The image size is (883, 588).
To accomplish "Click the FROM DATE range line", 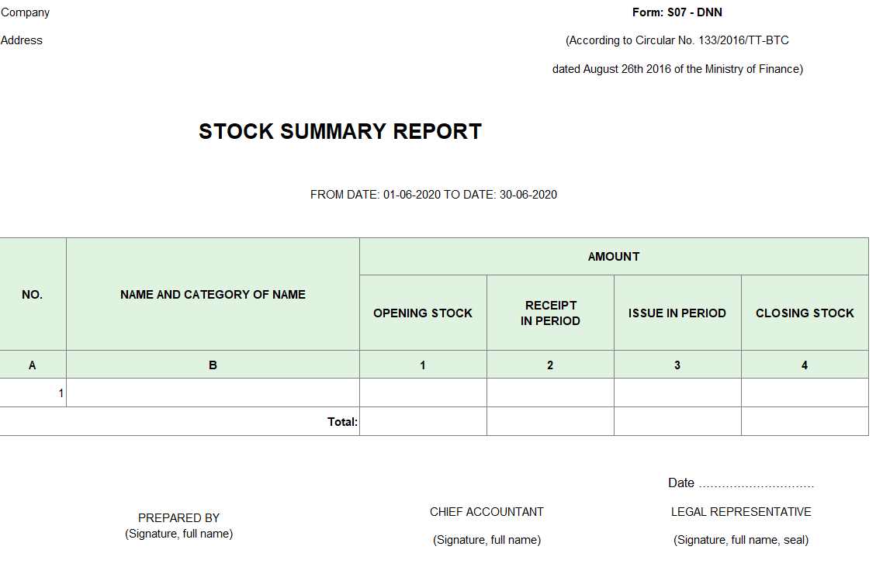I will tap(434, 195).
